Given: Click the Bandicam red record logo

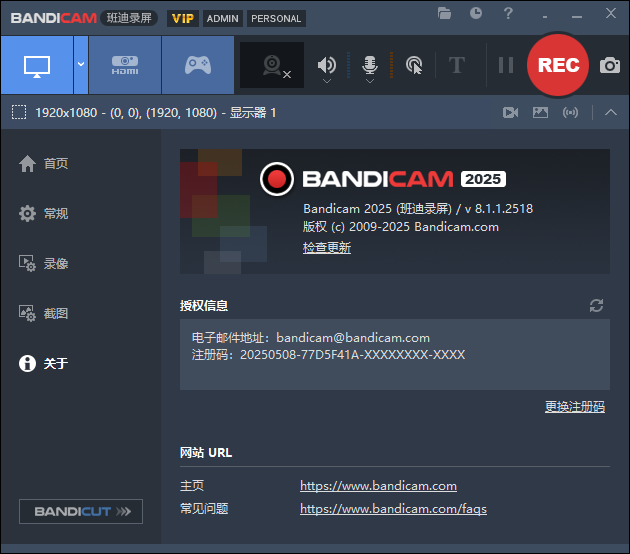Looking at the screenshot, I should pyautogui.click(x=276, y=179).
